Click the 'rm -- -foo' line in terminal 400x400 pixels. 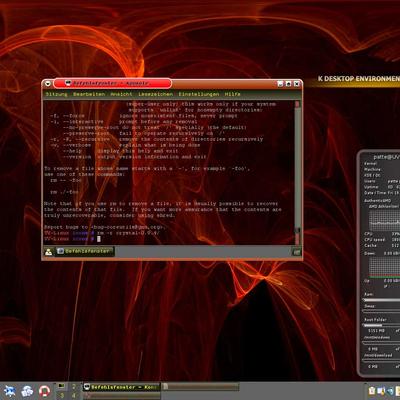click(x=66, y=180)
